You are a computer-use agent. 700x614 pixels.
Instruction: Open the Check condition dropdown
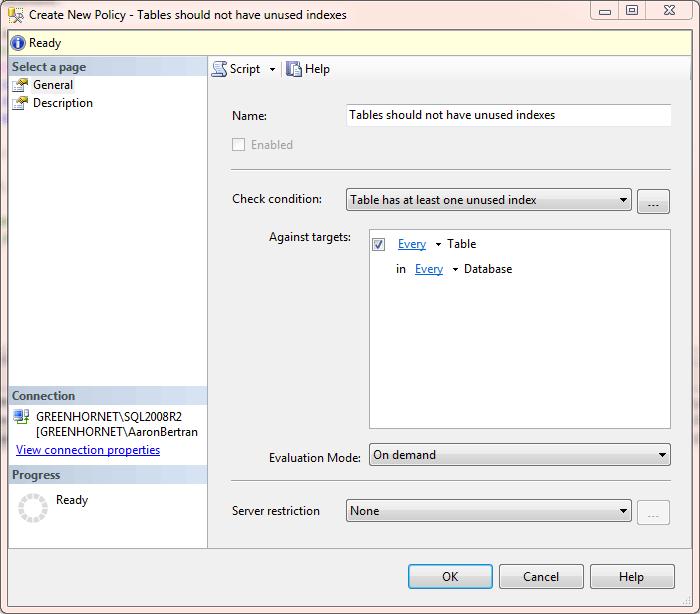[x=489, y=200]
